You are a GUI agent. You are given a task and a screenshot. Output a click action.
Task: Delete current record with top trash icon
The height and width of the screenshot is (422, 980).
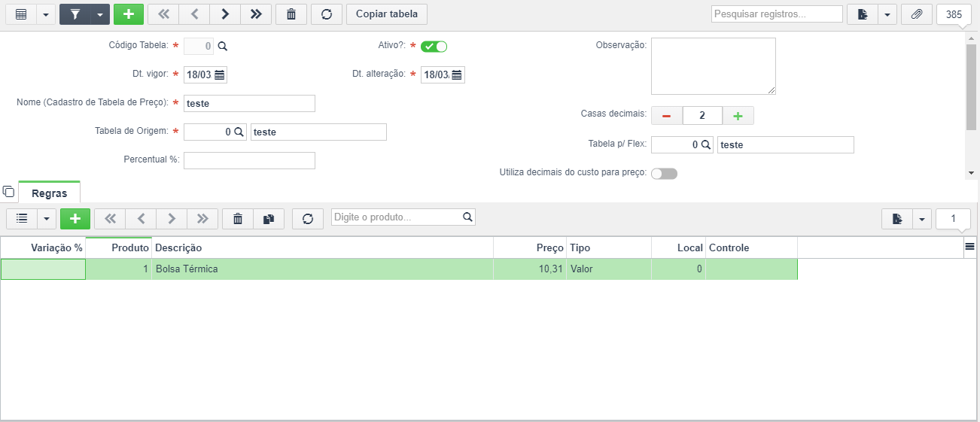291,14
